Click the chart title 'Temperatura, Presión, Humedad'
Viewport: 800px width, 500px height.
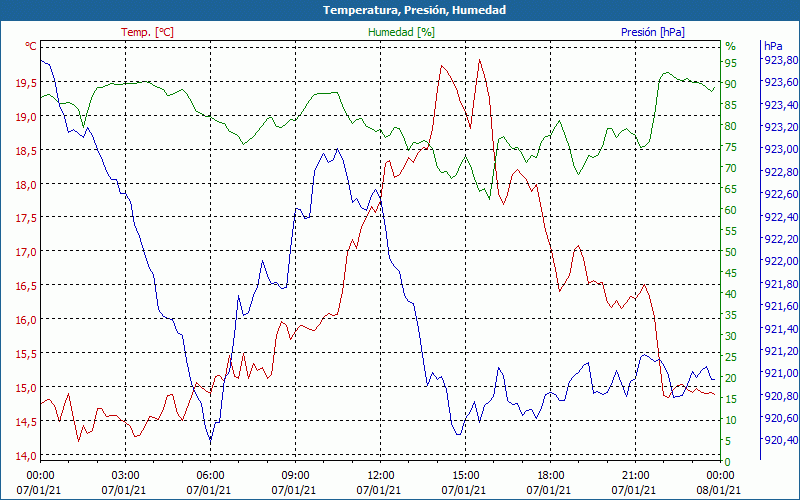coord(414,10)
